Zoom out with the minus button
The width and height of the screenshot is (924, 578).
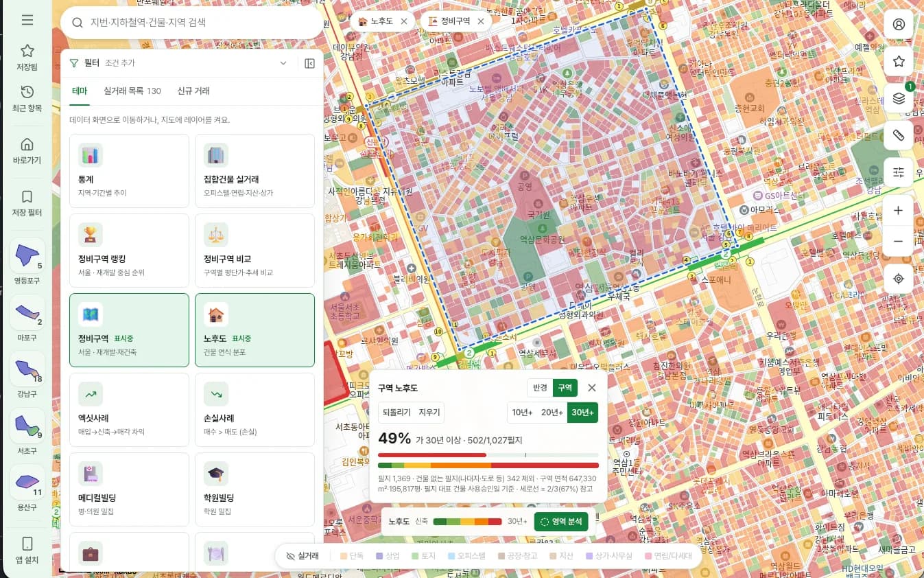899,241
